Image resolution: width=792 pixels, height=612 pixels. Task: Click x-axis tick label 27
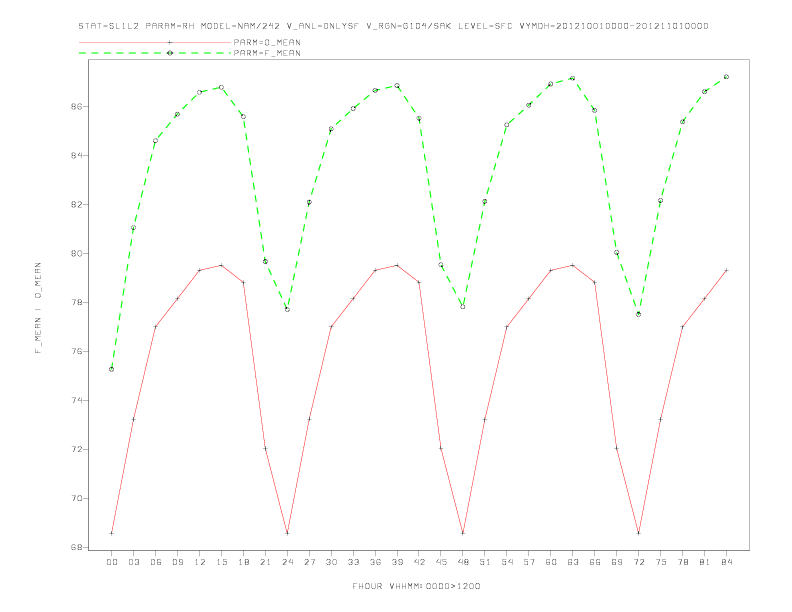point(309,562)
